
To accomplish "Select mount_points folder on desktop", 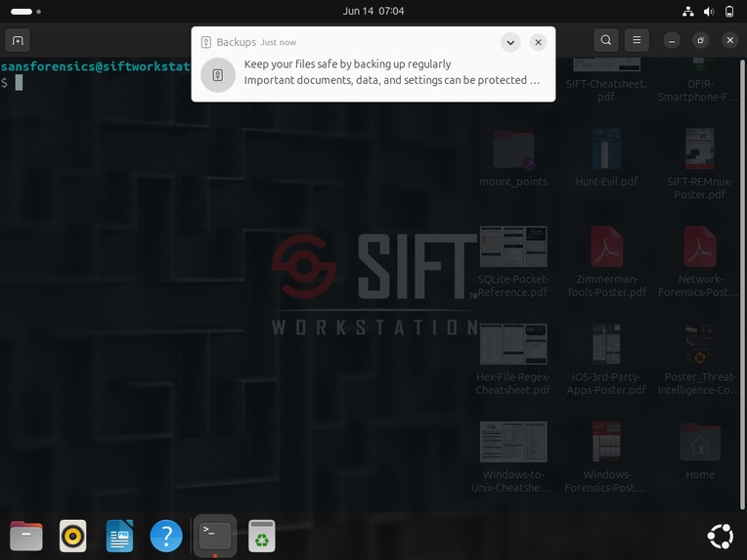I will (513, 158).
